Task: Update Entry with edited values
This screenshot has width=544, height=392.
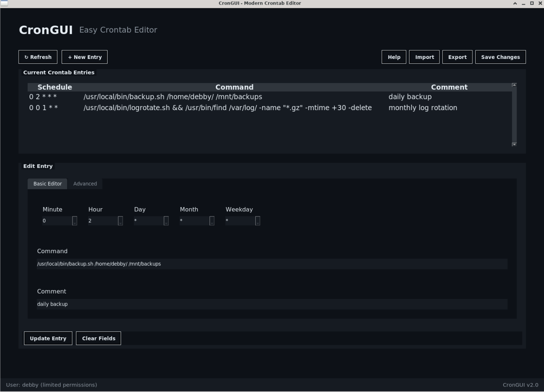Action: 48,338
